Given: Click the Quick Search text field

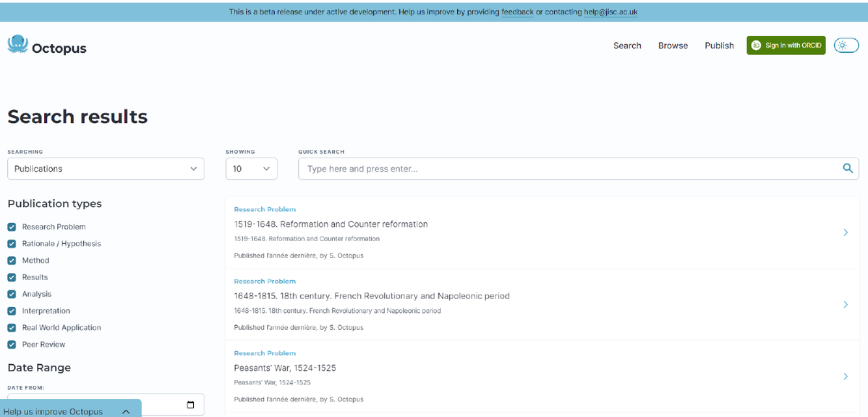Looking at the screenshot, I should click(x=568, y=169).
